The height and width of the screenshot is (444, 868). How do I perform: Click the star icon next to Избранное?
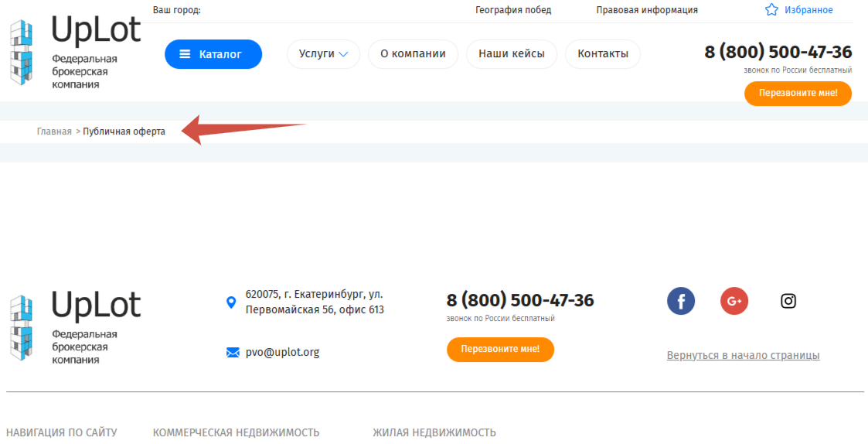[x=771, y=9]
